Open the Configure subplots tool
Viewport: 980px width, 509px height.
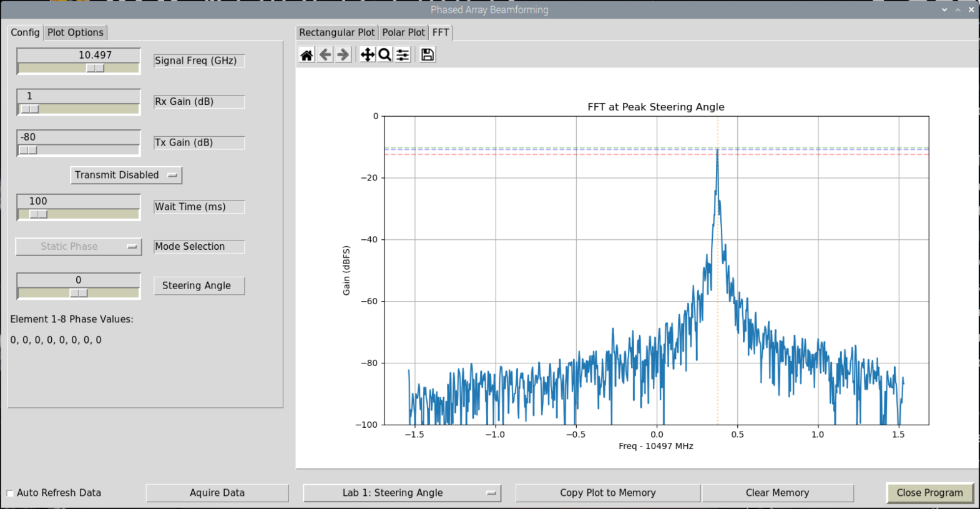tap(403, 55)
